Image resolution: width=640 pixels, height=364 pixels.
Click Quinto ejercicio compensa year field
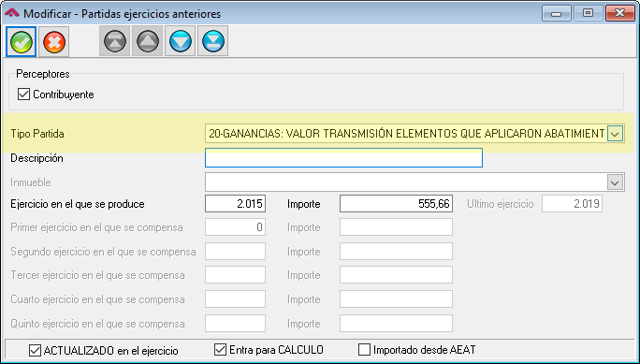(x=235, y=324)
